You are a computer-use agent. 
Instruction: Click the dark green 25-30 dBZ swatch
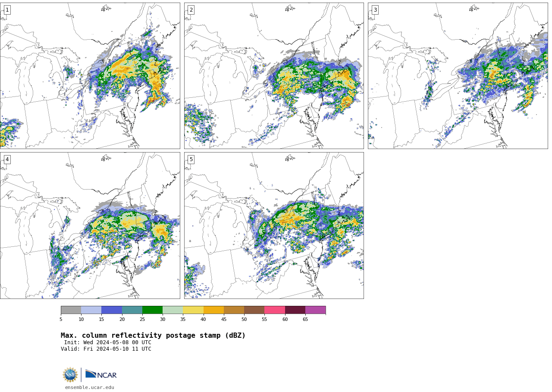pyautogui.click(x=152, y=310)
